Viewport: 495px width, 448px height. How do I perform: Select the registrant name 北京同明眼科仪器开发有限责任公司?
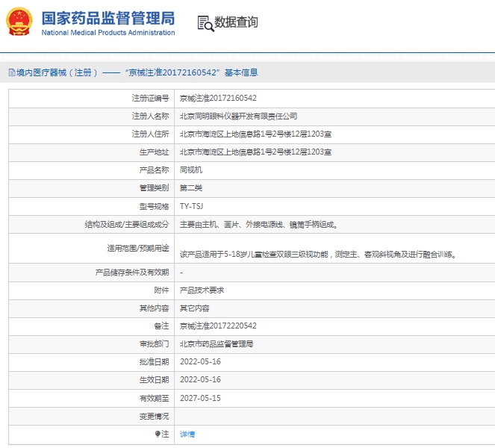[x=238, y=116]
